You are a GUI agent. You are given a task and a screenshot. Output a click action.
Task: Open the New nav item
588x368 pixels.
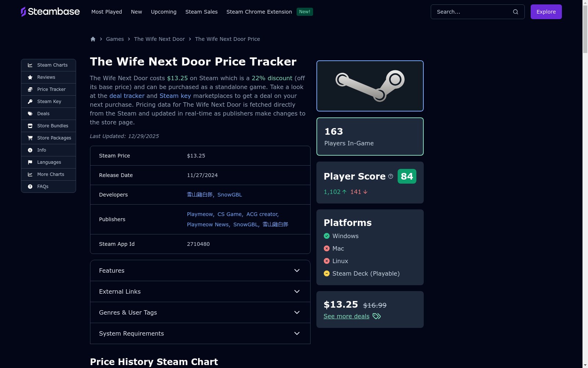point(136,12)
